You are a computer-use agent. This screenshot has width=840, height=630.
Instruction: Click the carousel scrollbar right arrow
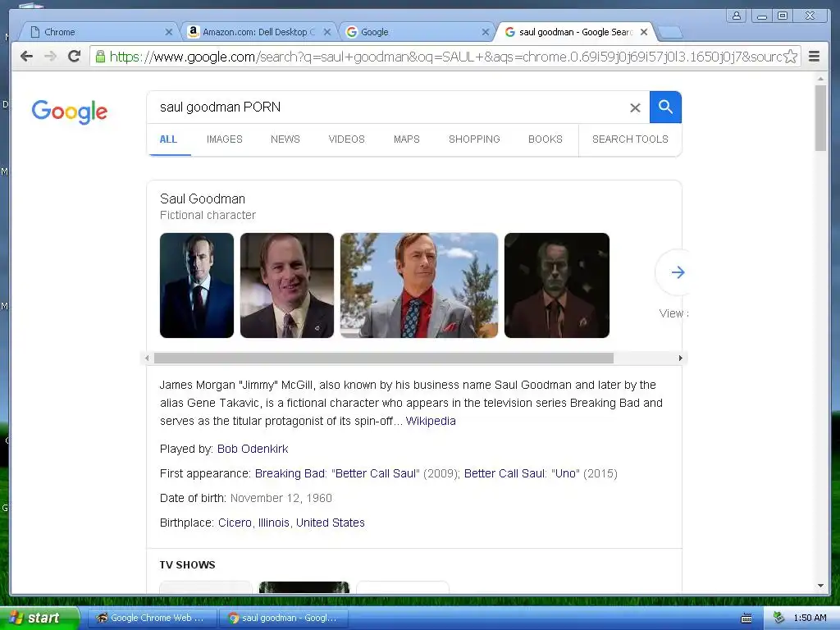click(x=680, y=358)
